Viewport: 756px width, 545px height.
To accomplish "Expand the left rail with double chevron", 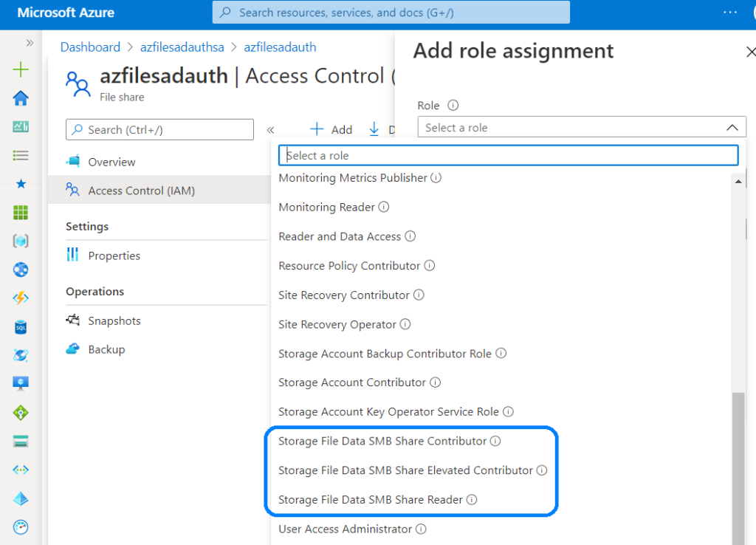I will click(x=30, y=43).
